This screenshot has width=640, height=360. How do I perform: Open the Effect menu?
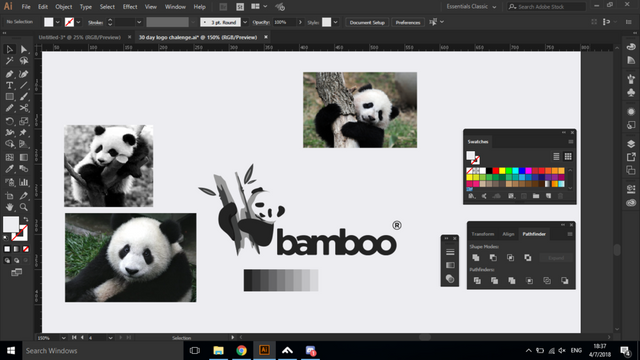[130, 7]
